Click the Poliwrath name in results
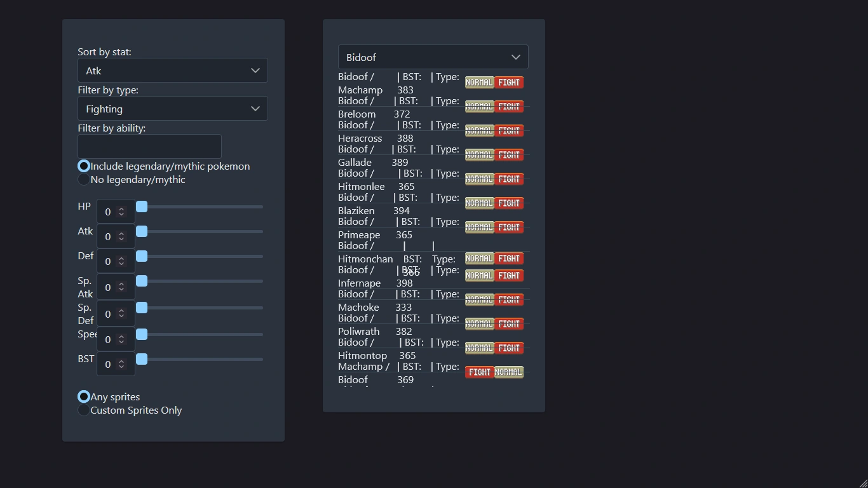Viewport: 868px width, 488px height. 359,332
